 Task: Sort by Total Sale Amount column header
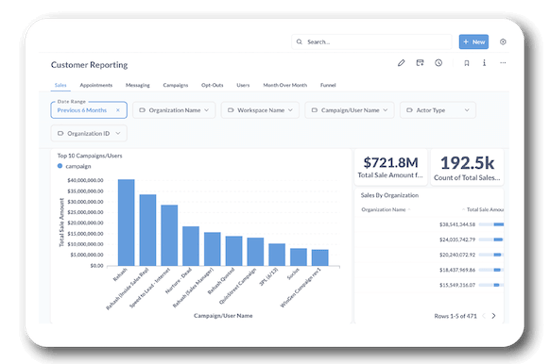point(483,210)
